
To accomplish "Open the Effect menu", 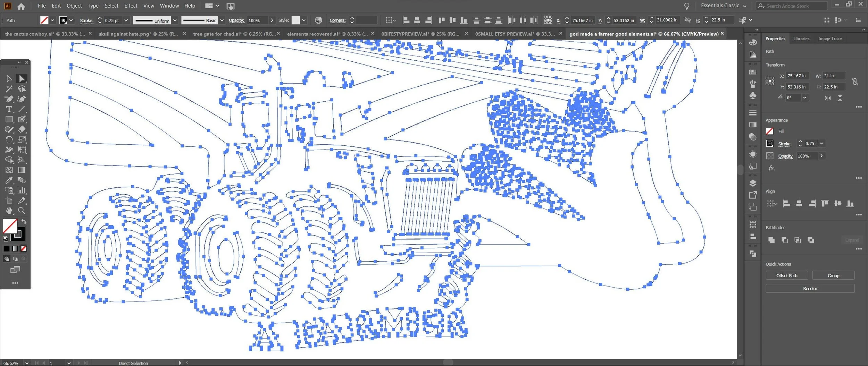I will point(131,6).
